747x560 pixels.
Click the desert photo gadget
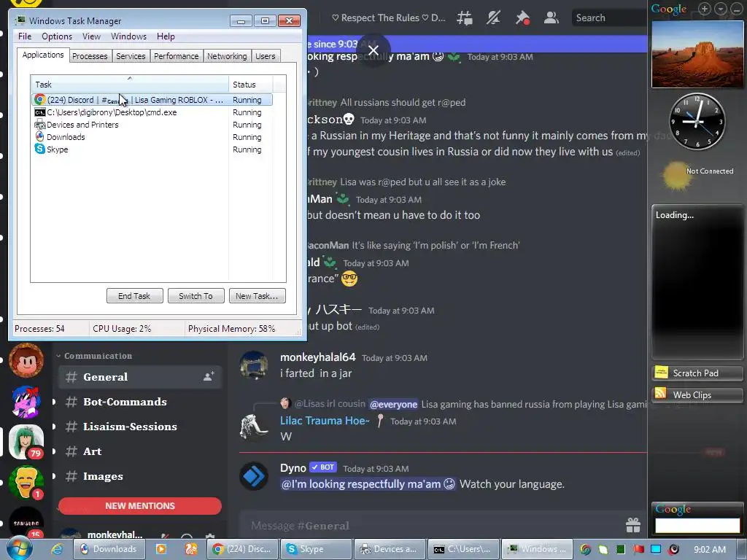(x=697, y=54)
